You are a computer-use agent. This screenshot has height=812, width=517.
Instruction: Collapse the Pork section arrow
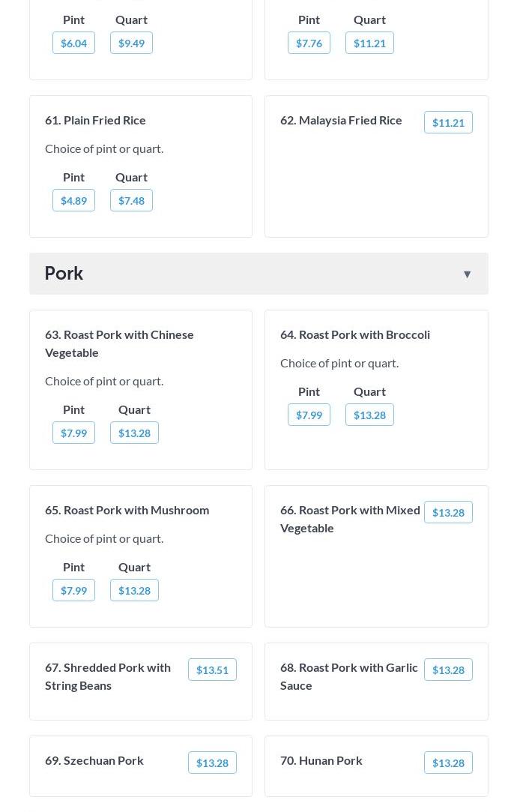(467, 274)
